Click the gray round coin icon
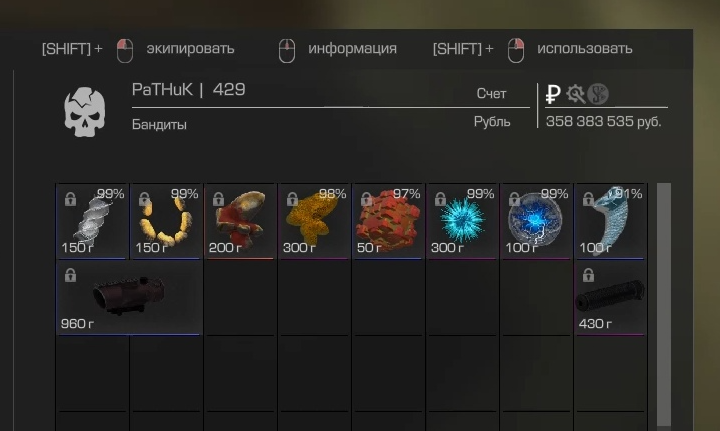The width and height of the screenshot is (720, 431). point(598,94)
